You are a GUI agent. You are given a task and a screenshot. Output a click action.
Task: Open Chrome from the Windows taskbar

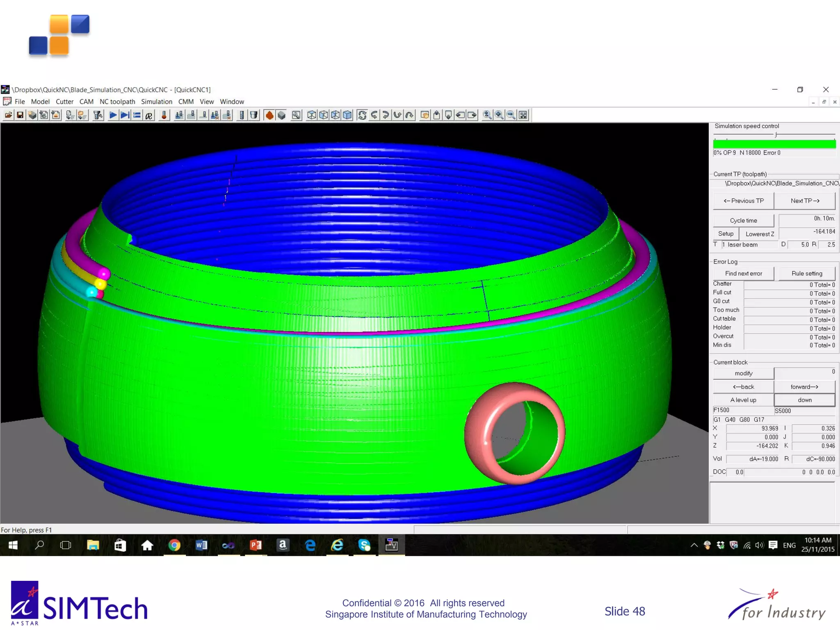point(174,545)
